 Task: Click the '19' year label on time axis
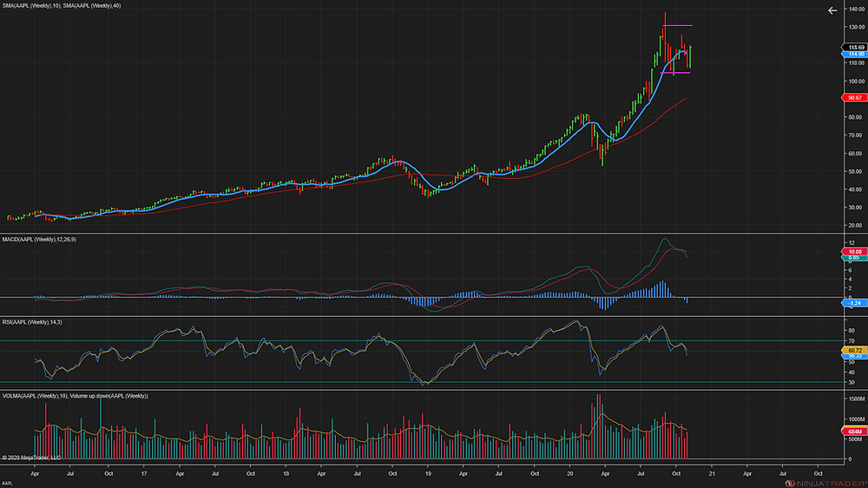(428, 473)
